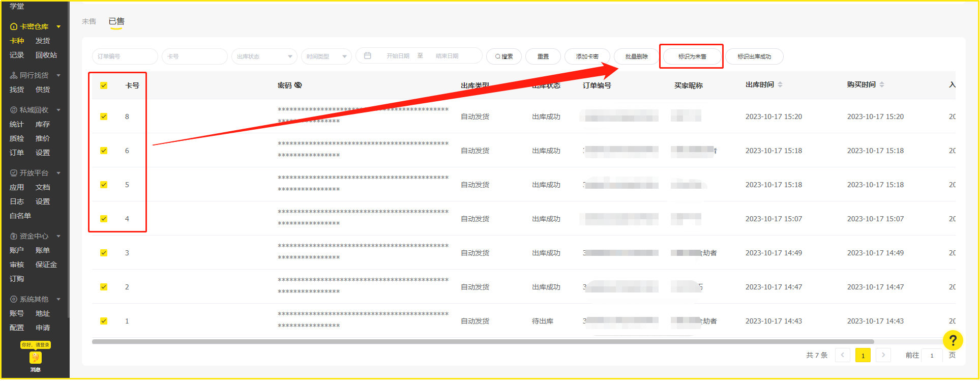980x381 pixels.
Task: Toggle the select-all checkbox in table header
Action: pyautogui.click(x=104, y=85)
